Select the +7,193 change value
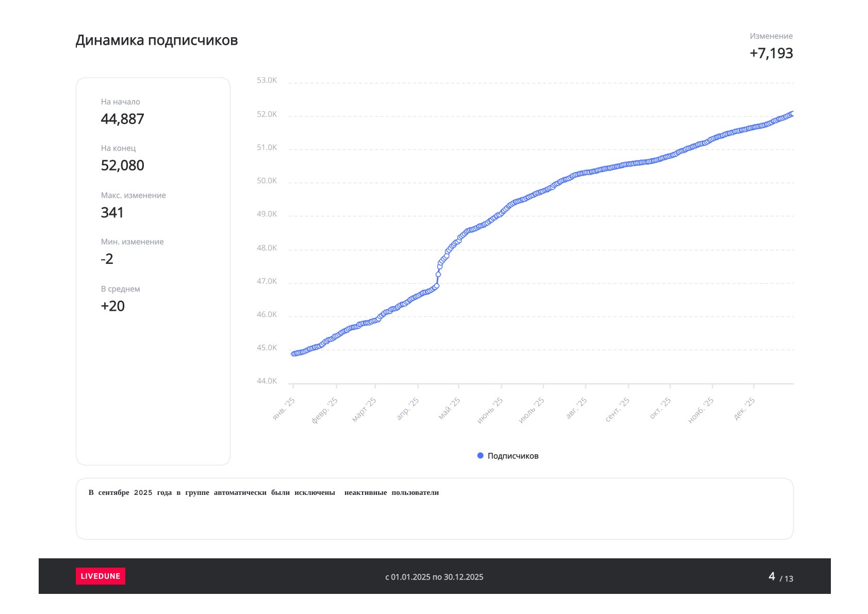 pos(771,53)
